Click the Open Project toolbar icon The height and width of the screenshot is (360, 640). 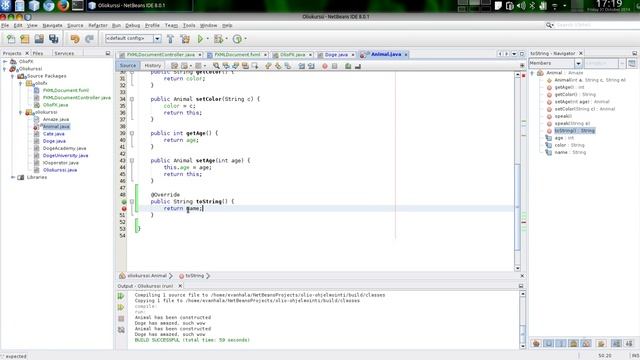point(39,39)
